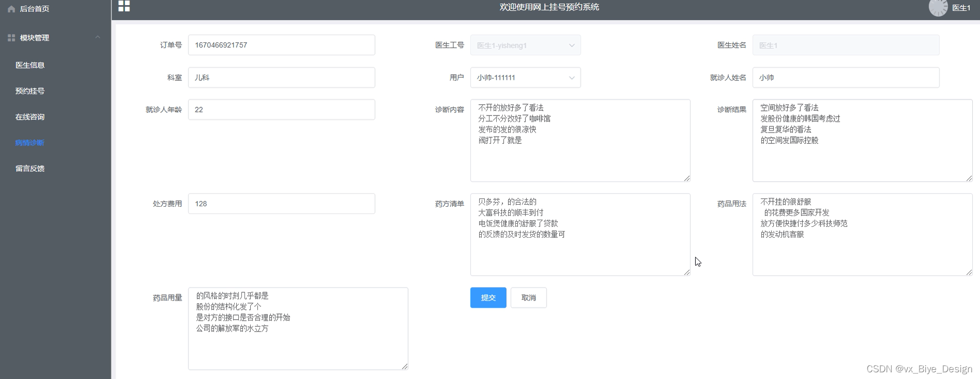Screen dimensions: 980x379
Task: Expand the 医生工号 dropdown
Action: click(x=525, y=45)
